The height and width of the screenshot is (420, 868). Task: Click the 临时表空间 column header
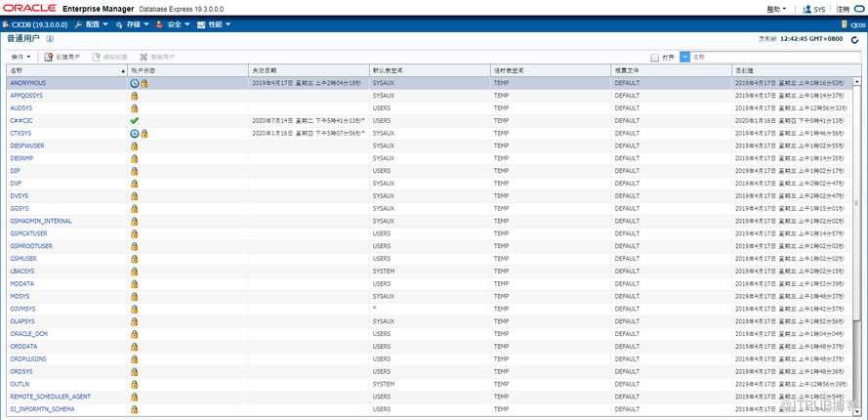pos(551,71)
